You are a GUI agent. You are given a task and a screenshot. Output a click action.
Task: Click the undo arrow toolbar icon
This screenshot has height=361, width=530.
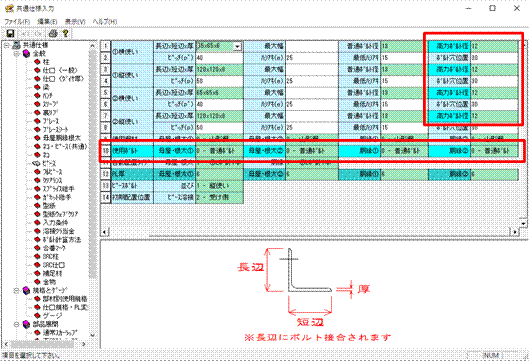(25, 33)
